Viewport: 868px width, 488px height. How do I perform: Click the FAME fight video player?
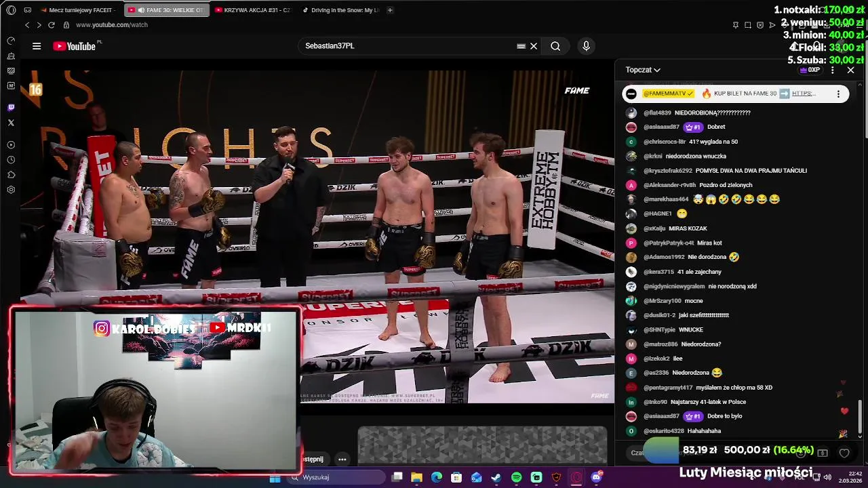click(317, 236)
